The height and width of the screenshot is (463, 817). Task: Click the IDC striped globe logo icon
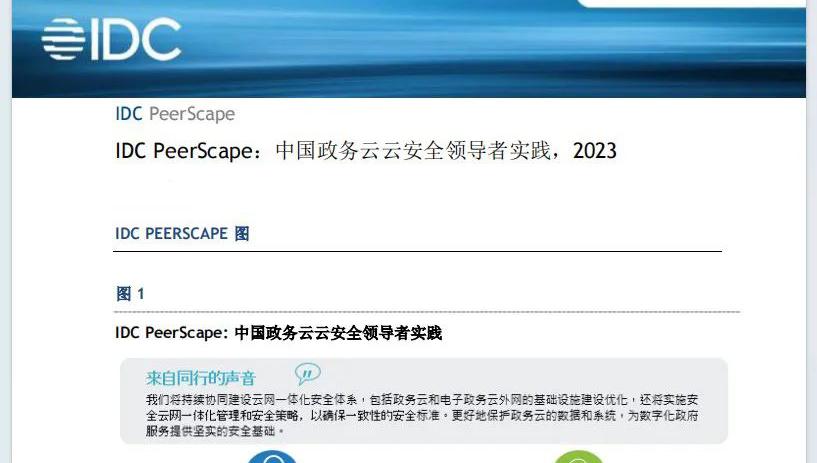pos(64,39)
